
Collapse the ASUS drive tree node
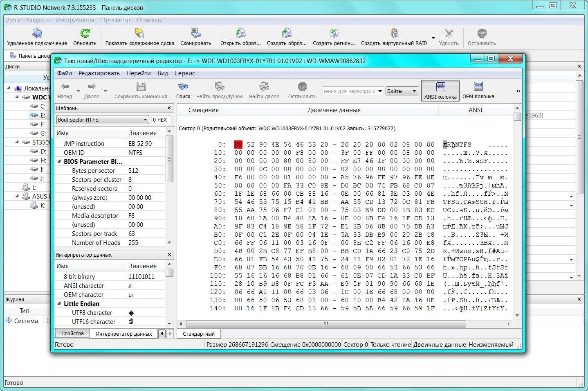point(17,196)
